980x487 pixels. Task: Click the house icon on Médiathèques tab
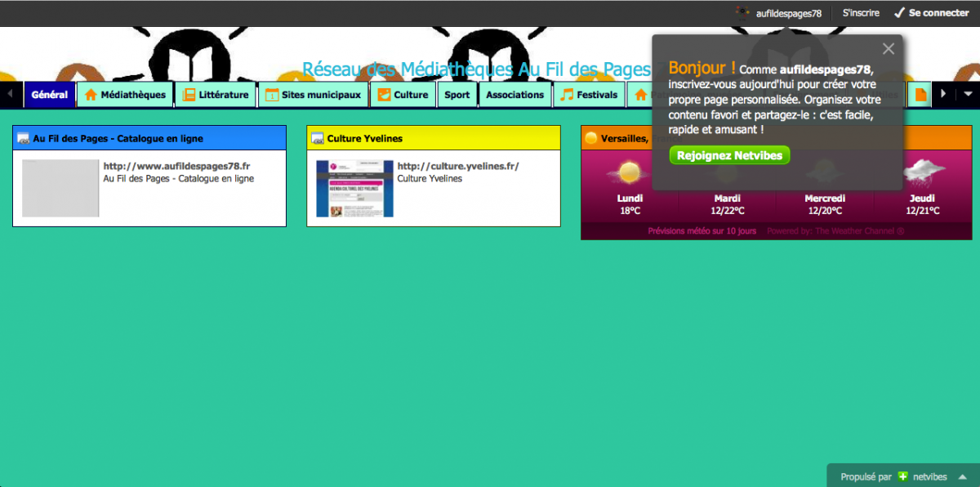[91, 95]
